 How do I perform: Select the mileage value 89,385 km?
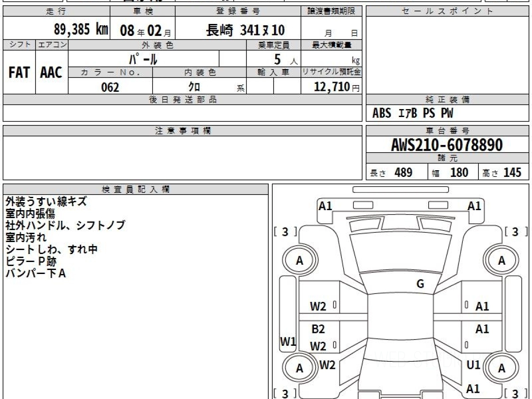[x=81, y=30]
